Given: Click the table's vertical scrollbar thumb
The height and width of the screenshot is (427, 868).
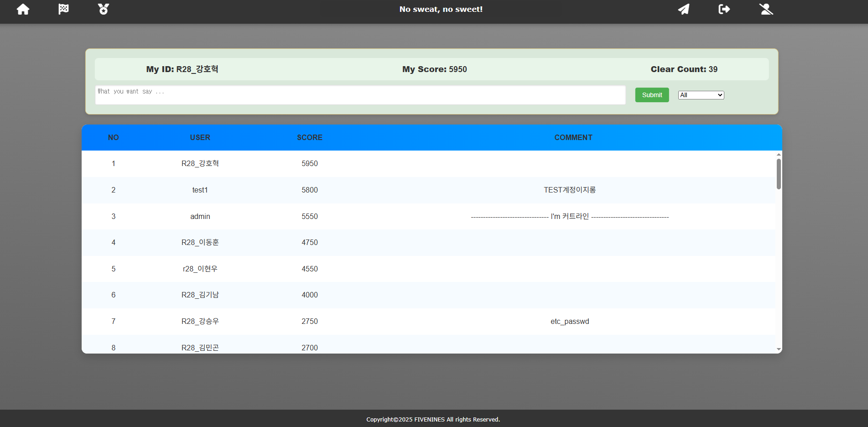Looking at the screenshot, I should click(779, 173).
